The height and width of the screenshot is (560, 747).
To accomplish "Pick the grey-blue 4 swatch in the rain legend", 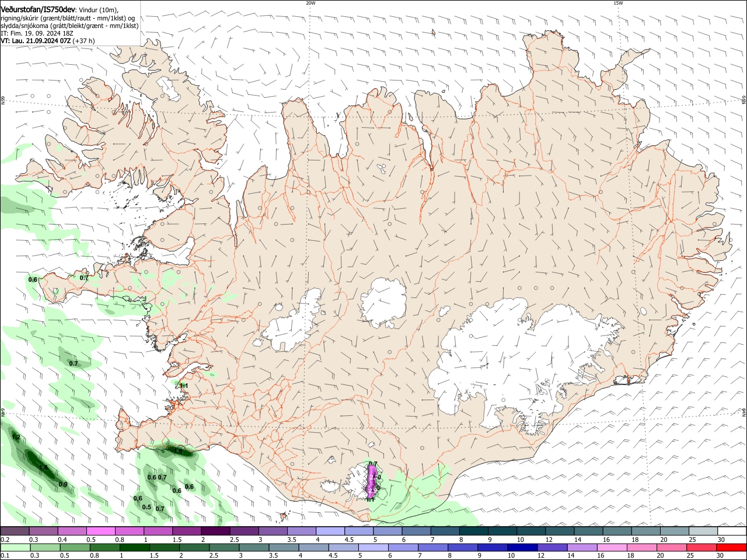I will pyautogui.click(x=313, y=547).
